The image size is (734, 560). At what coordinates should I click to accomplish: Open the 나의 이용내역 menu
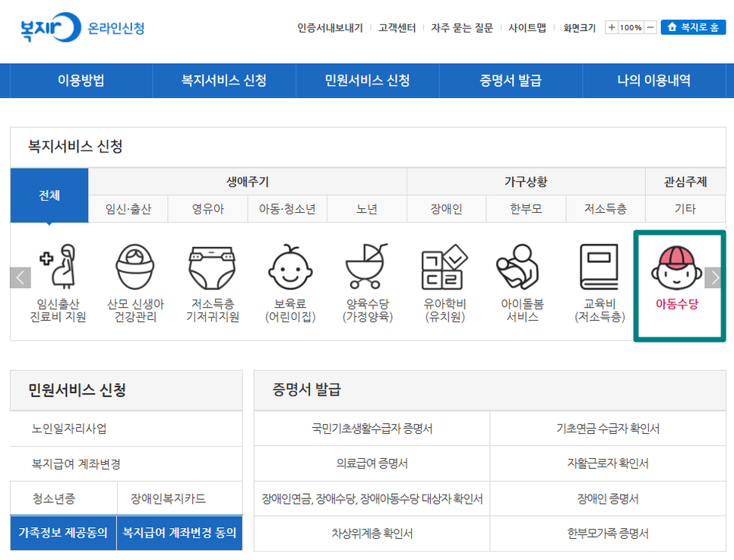click(x=654, y=80)
